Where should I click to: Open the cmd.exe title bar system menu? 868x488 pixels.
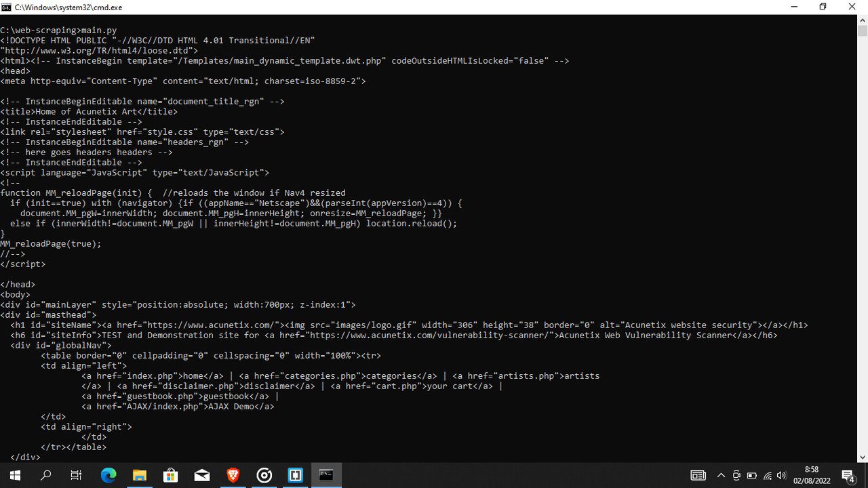point(7,7)
